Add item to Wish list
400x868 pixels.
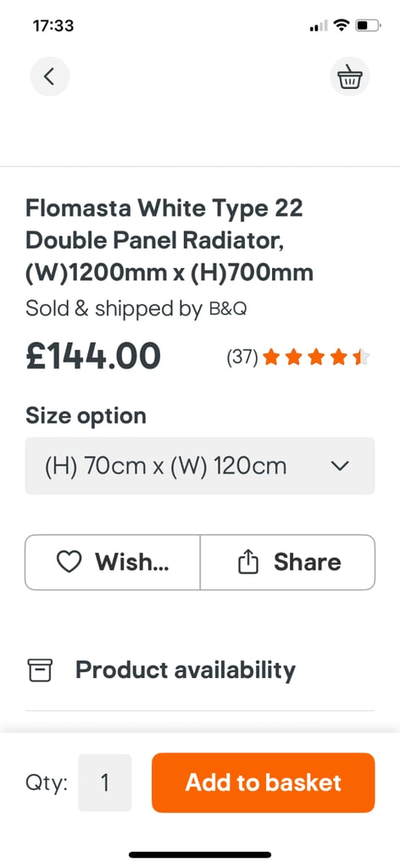click(113, 562)
